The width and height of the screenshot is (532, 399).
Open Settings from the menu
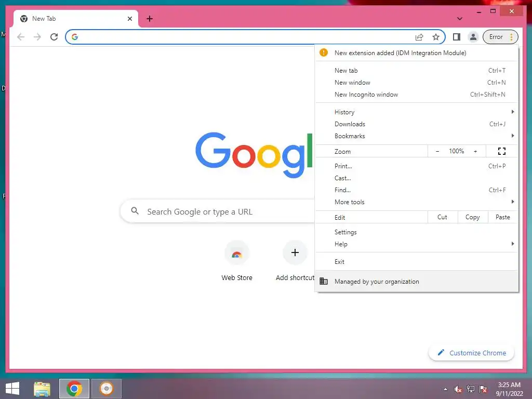417,232
